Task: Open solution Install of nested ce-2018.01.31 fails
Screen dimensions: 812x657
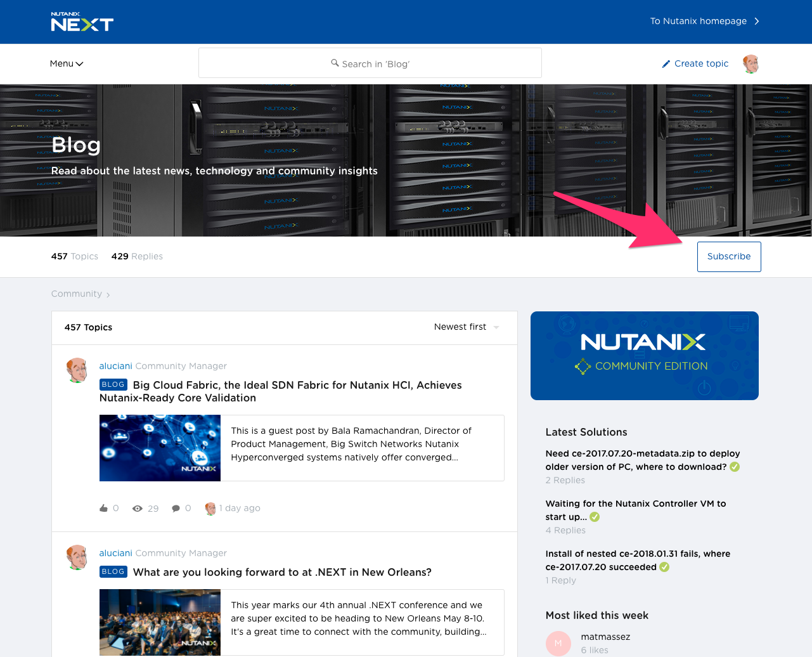Action: [638, 560]
